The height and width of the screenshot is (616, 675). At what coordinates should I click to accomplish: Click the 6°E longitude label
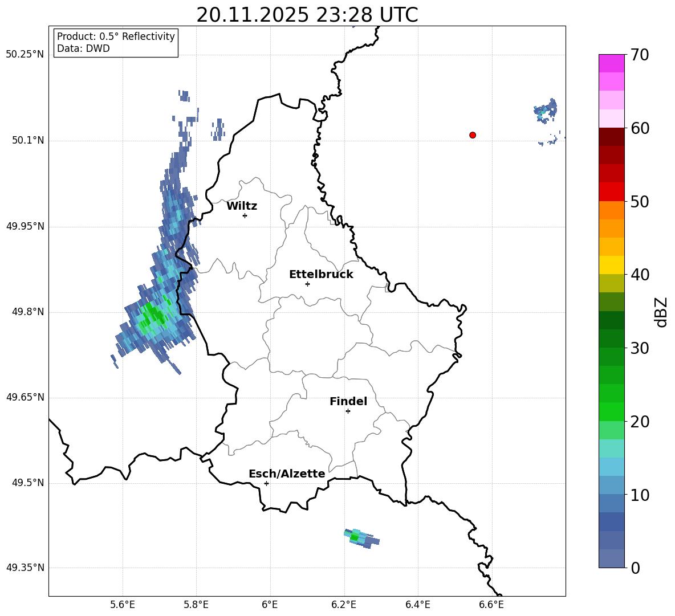click(x=270, y=605)
